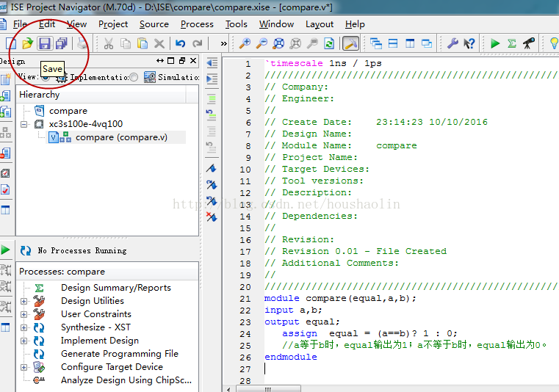Expand toolbar overflow chevron
The height and width of the screenshot is (392, 559).
[x=223, y=44]
